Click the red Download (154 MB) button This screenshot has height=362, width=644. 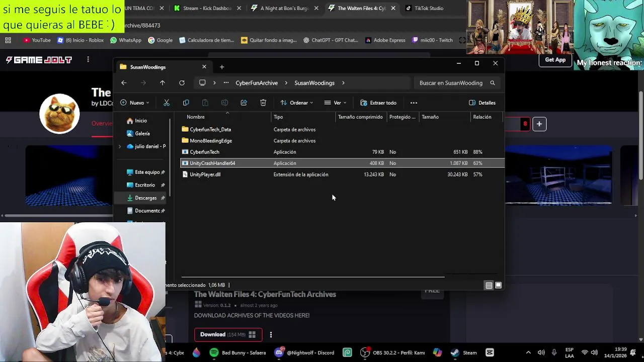[227, 334]
